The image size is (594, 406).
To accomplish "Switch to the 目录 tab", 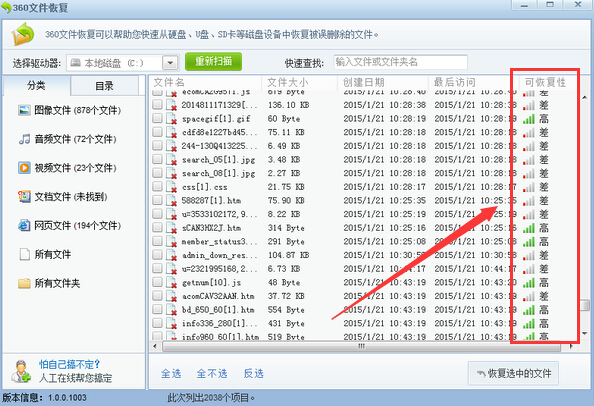I will pyautogui.click(x=104, y=86).
